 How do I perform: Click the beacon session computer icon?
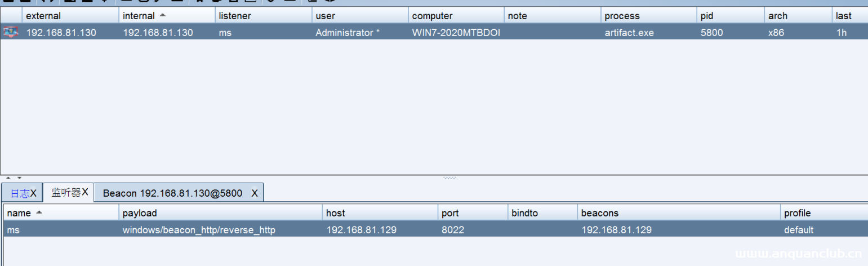10,32
